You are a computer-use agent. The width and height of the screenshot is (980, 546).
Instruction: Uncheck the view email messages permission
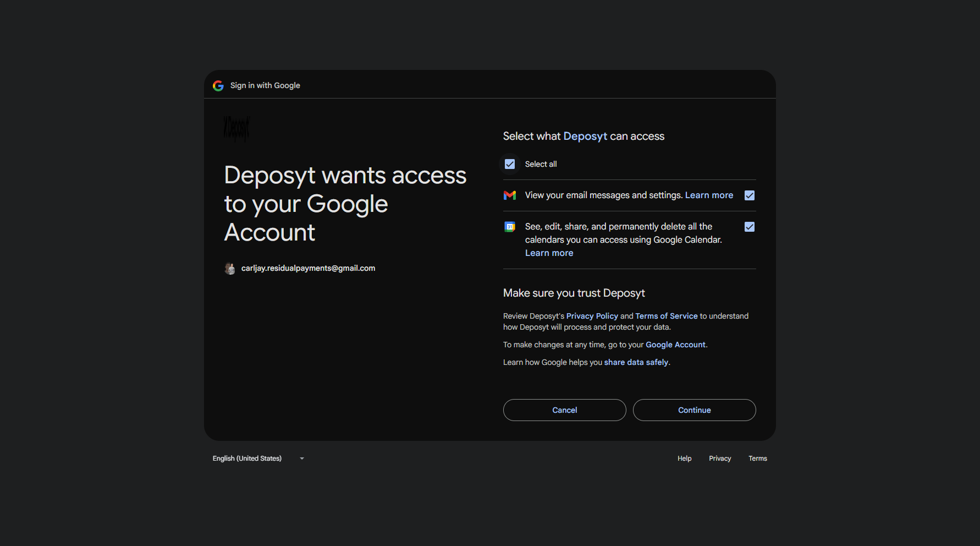[750, 195]
